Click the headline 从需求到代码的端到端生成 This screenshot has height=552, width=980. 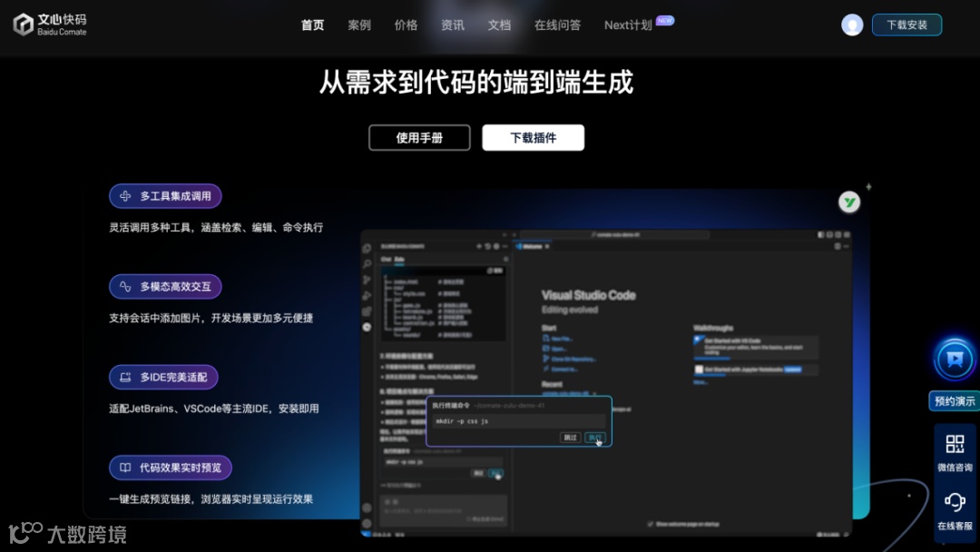tap(476, 82)
